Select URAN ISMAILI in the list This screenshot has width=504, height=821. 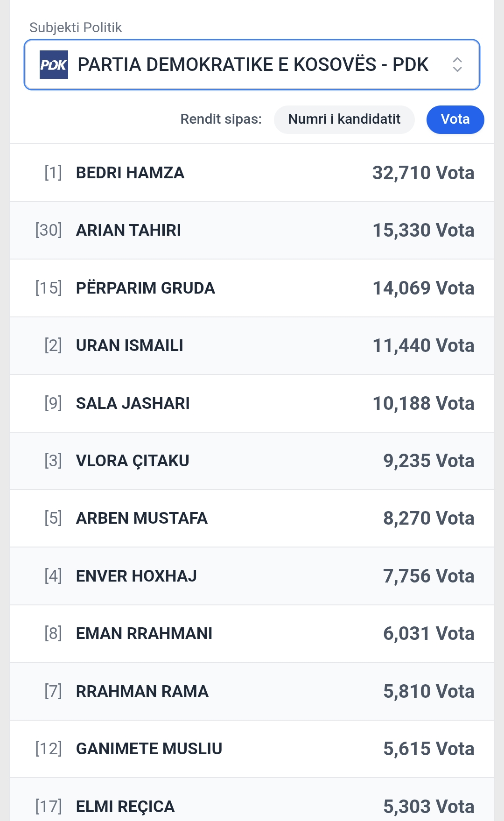(252, 345)
